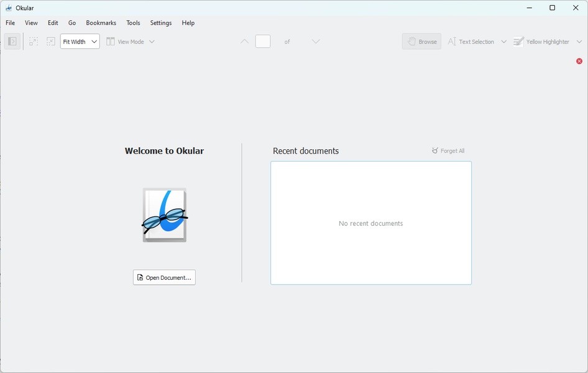Click the View Mode toolbar button

pos(126,42)
